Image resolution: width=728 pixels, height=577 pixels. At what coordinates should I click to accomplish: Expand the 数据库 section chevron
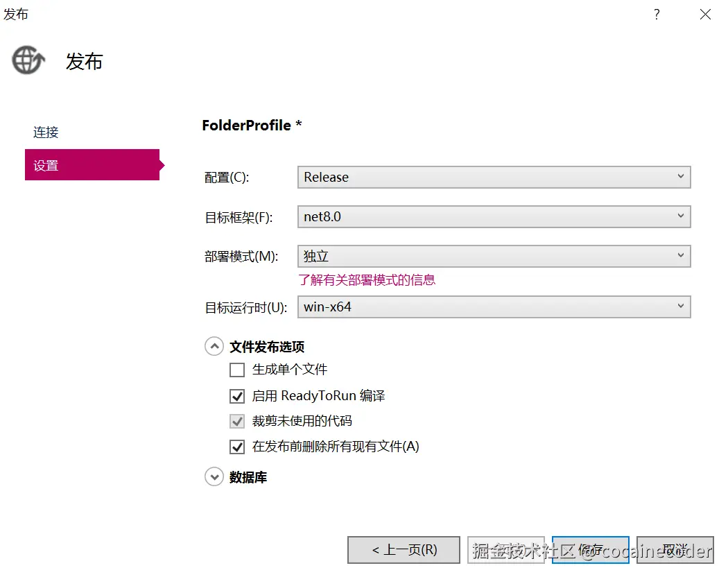pyautogui.click(x=214, y=477)
